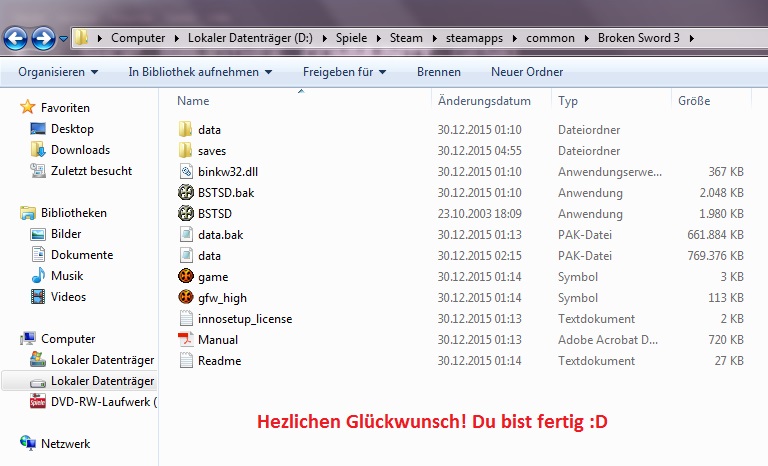Click the date '30.12.2015 02:15' cell

[480, 256]
